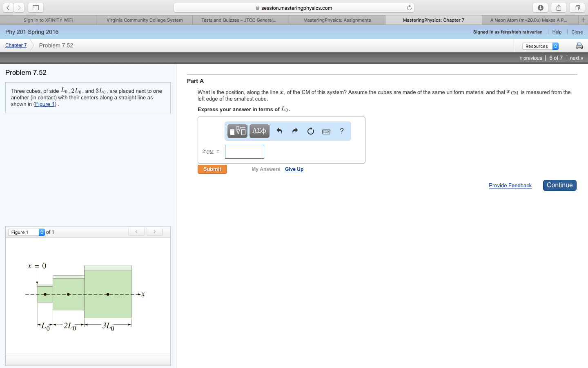
Task: Click the previous figure arrow button
Action: click(x=136, y=231)
